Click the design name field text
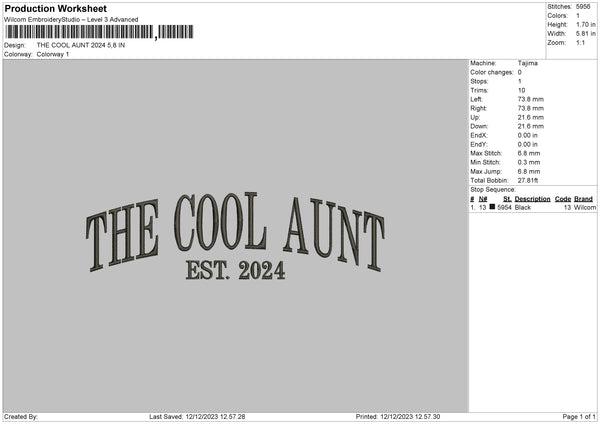The image size is (600, 424). pyautogui.click(x=81, y=46)
